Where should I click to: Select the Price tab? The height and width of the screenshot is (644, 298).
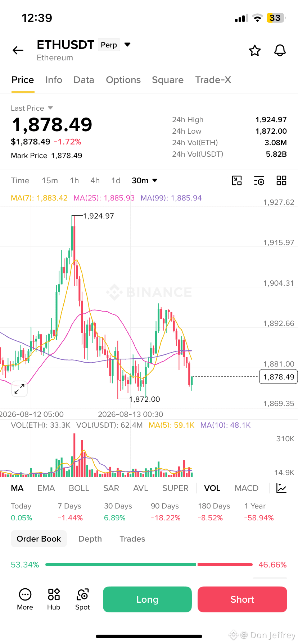click(x=23, y=80)
